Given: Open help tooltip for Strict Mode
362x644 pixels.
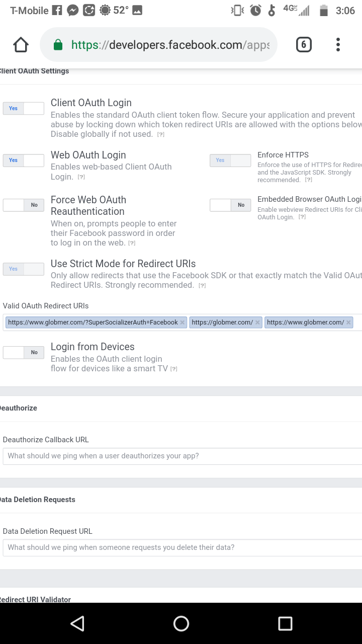Looking at the screenshot, I should pos(202,286).
